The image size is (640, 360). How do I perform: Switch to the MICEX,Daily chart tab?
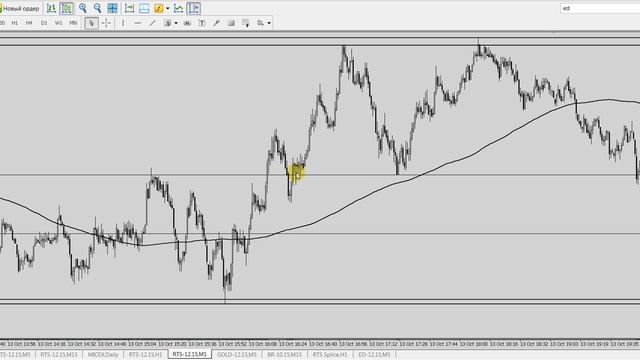point(103,355)
